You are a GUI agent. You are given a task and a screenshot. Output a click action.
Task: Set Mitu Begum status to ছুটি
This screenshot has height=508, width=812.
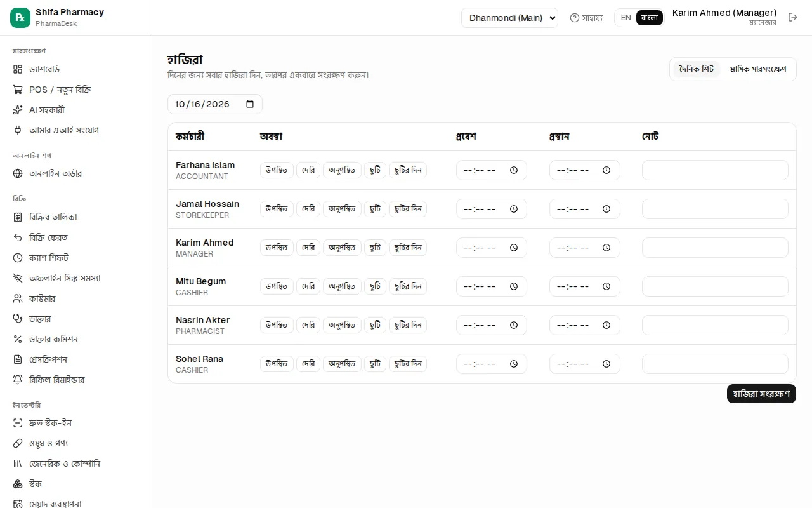click(x=375, y=286)
